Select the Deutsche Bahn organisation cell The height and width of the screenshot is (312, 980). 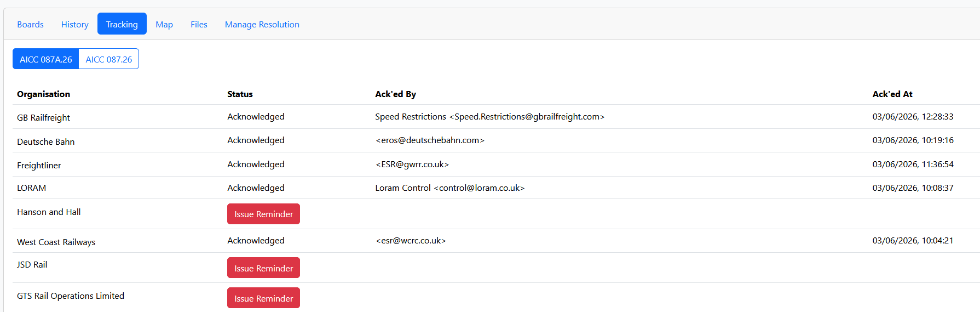coord(45,141)
